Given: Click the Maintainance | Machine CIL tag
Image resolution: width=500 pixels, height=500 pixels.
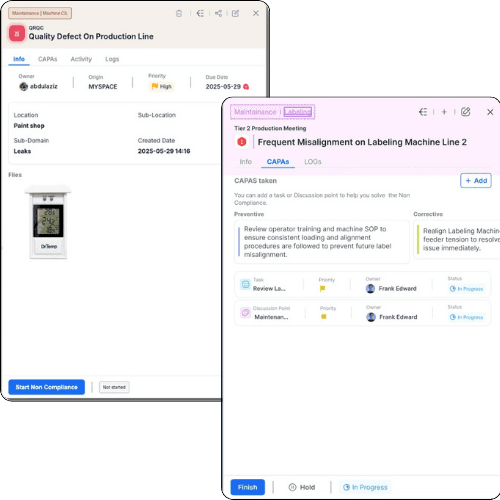Looking at the screenshot, I should (x=40, y=13).
